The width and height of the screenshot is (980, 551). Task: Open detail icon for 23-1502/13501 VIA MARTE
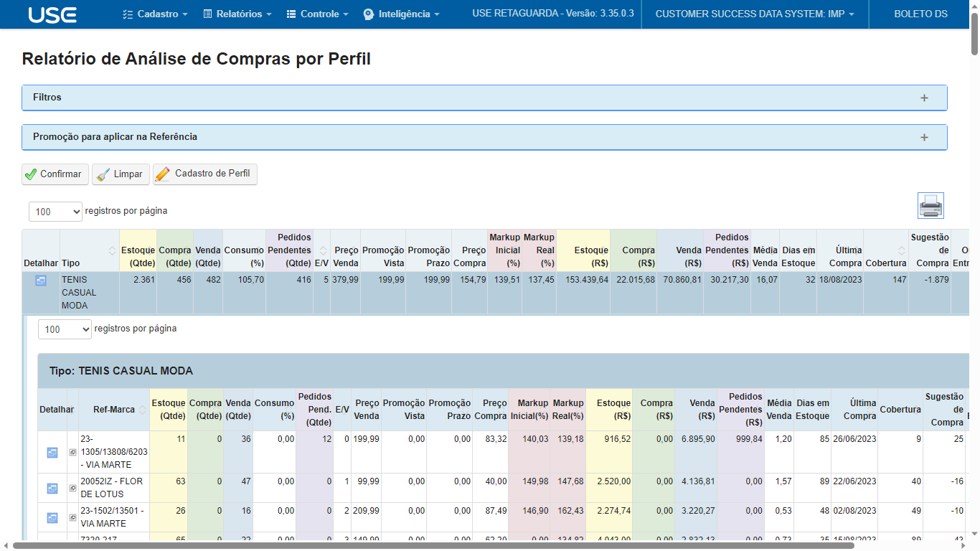click(52, 517)
